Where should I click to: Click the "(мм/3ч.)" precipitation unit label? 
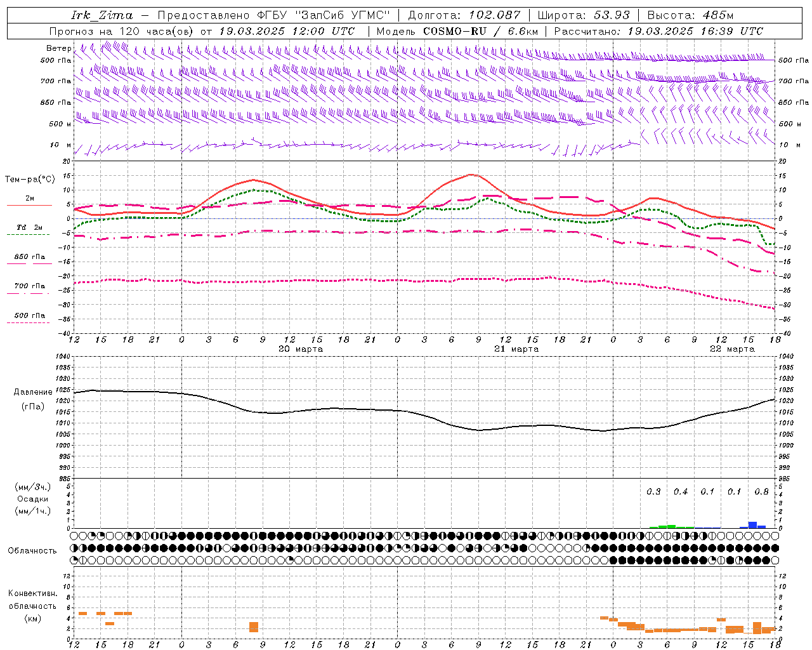[33, 487]
